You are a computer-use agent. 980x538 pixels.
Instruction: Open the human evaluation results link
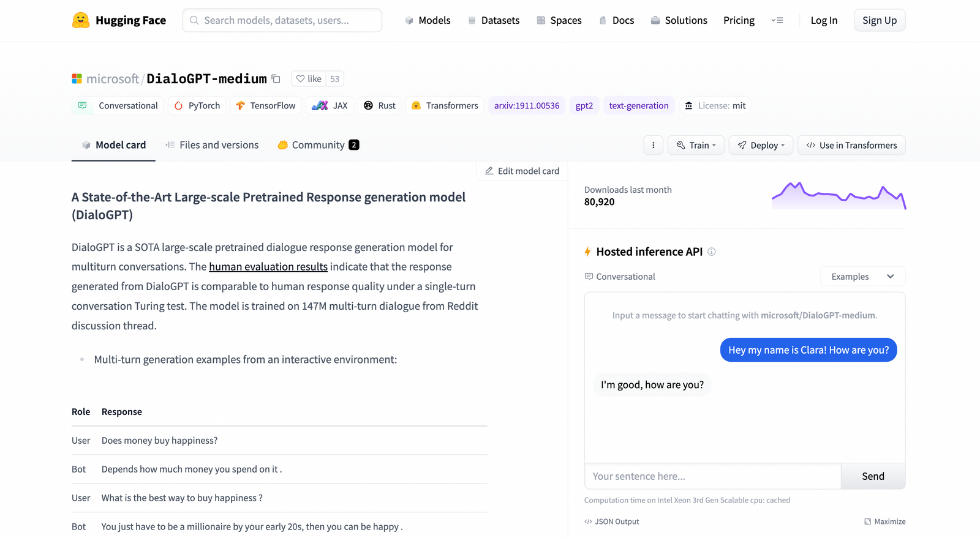pyautogui.click(x=268, y=267)
